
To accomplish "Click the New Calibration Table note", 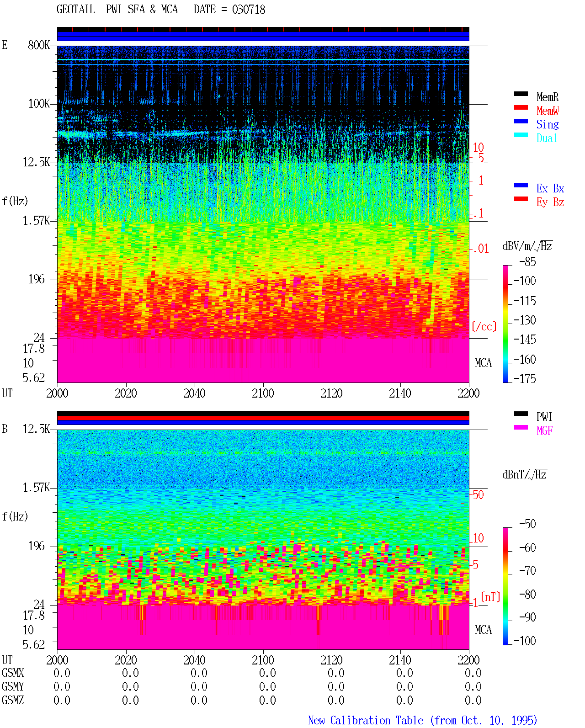I will tap(423, 720).
